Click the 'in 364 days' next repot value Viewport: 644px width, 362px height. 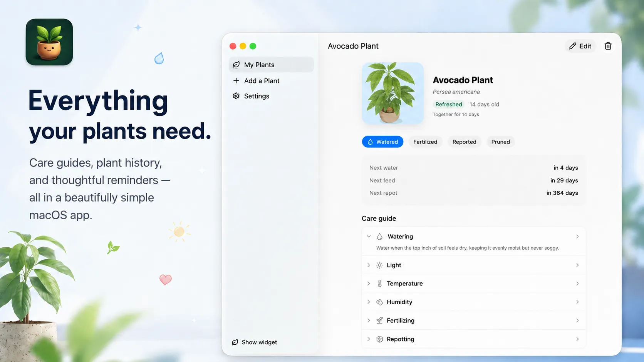pyautogui.click(x=562, y=193)
